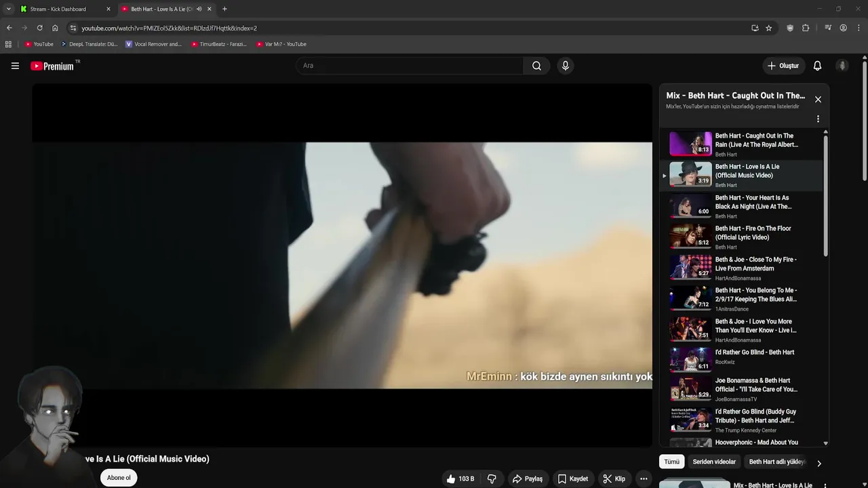Click the Abone ol subscribe button
Image resolution: width=868 pixels, height=488 pixels.
[119, 478]
